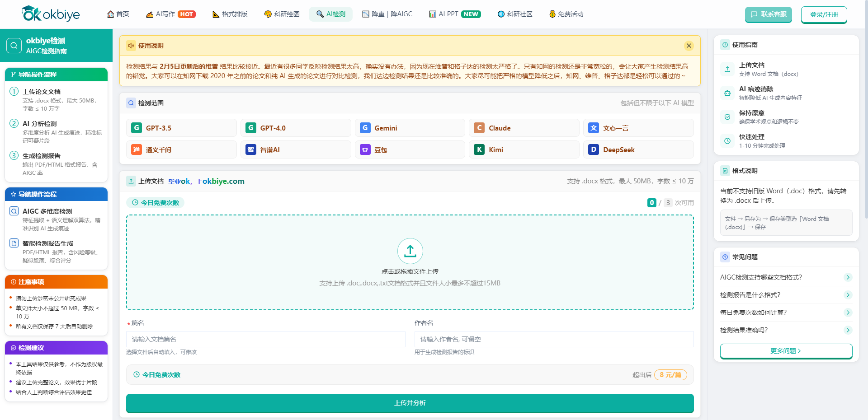Click the upload arrow in the drop zone
Screen dimensions: 868x420
pyautogui.click(x=410, y=251)
